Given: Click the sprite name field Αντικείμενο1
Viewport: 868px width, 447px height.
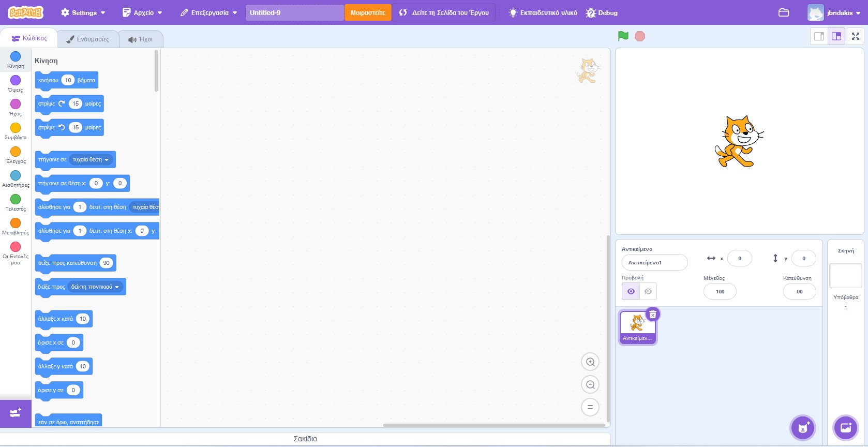Looking at the screenshot, I should click(655, 262).
